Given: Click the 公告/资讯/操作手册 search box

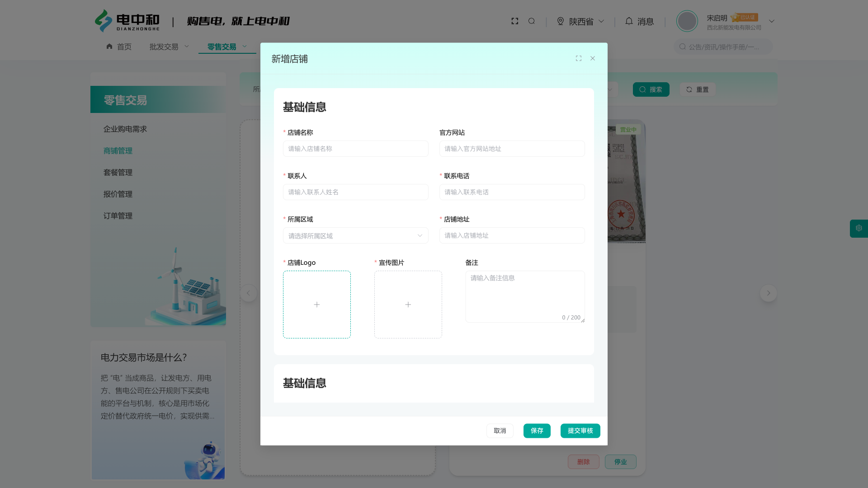Looking at the screenshot, I should pos(723,47).
